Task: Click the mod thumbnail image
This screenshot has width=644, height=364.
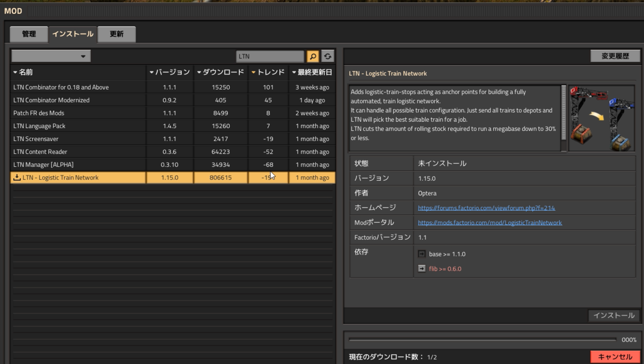Action: click(x=602, y=118)
